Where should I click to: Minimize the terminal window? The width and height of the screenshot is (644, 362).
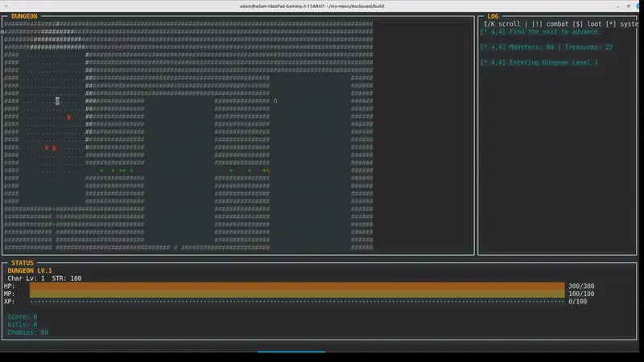617,6
